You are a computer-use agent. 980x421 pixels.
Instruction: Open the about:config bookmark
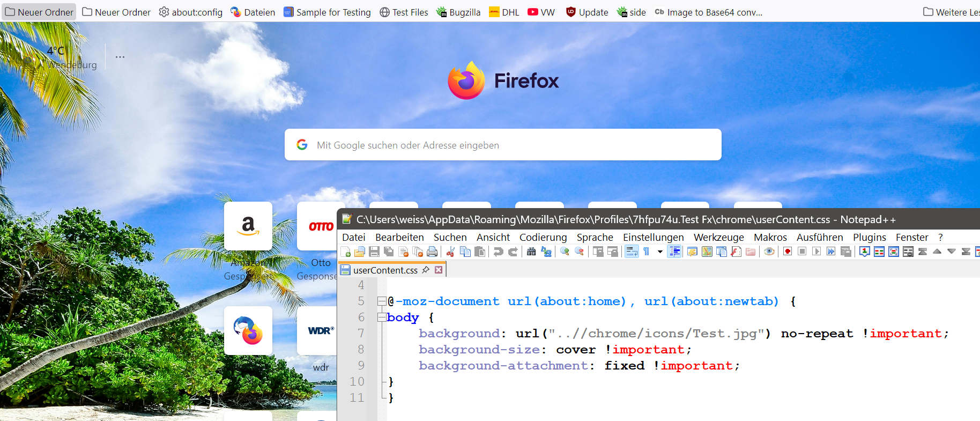point(191,12)
